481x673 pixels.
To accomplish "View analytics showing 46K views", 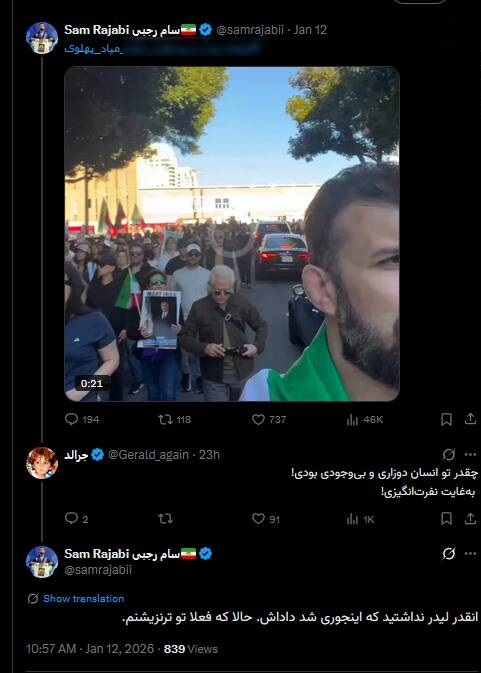I will [364, 419].
